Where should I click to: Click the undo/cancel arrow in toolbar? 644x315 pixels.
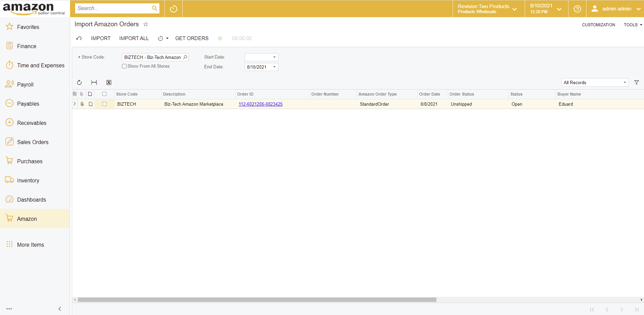click(79, 38)
